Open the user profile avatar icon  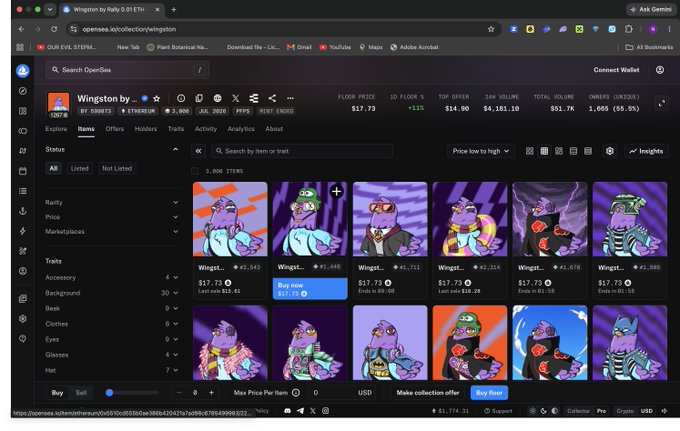click(660, 70)
